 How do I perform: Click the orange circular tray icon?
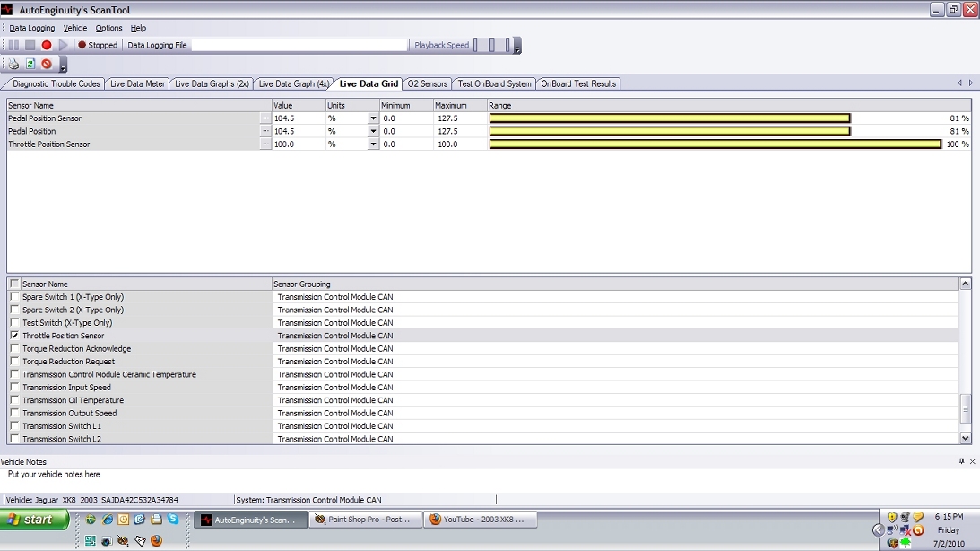point(918,530)
